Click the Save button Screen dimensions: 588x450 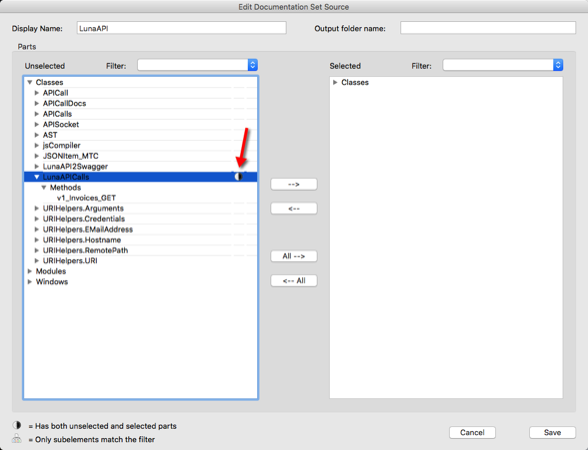[552, 432]
